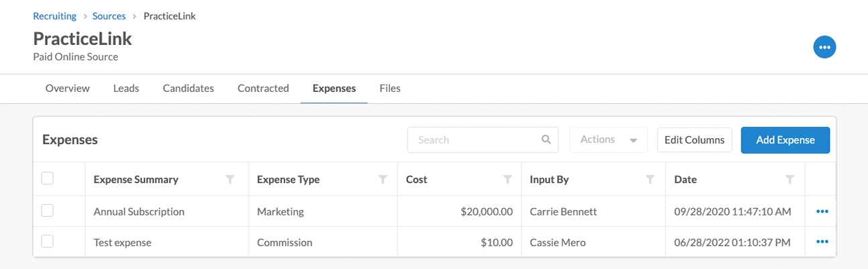Open the page options ellipsis button

point(824,47)
